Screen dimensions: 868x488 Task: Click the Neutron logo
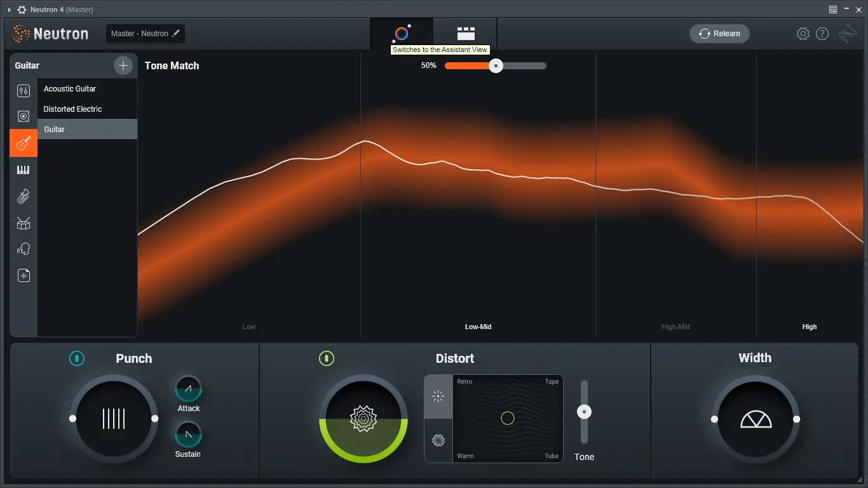pos(51,34)
